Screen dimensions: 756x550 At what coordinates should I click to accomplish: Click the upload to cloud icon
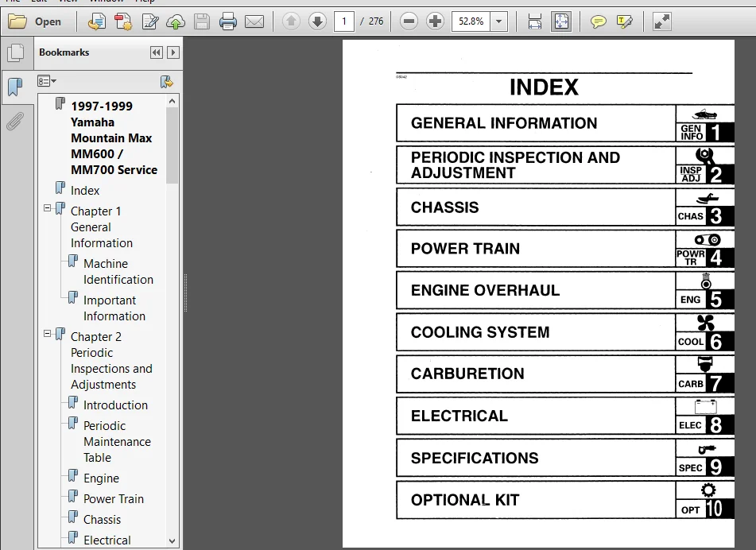[x=176, y=21]
